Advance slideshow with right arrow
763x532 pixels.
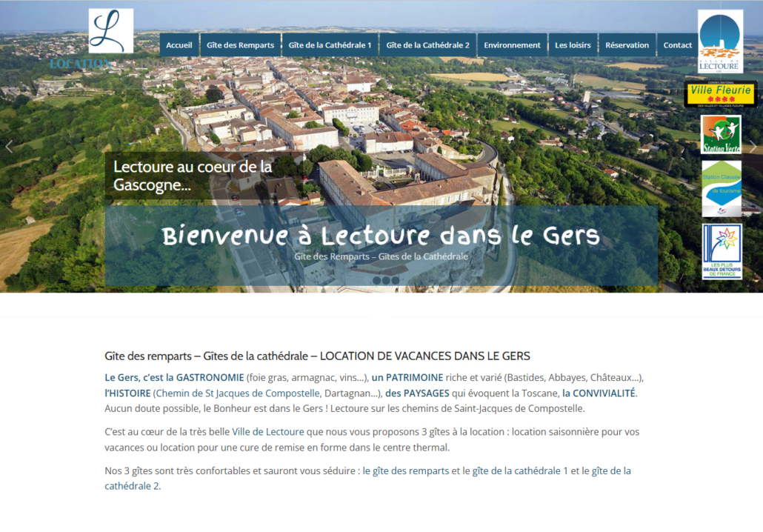753,147
